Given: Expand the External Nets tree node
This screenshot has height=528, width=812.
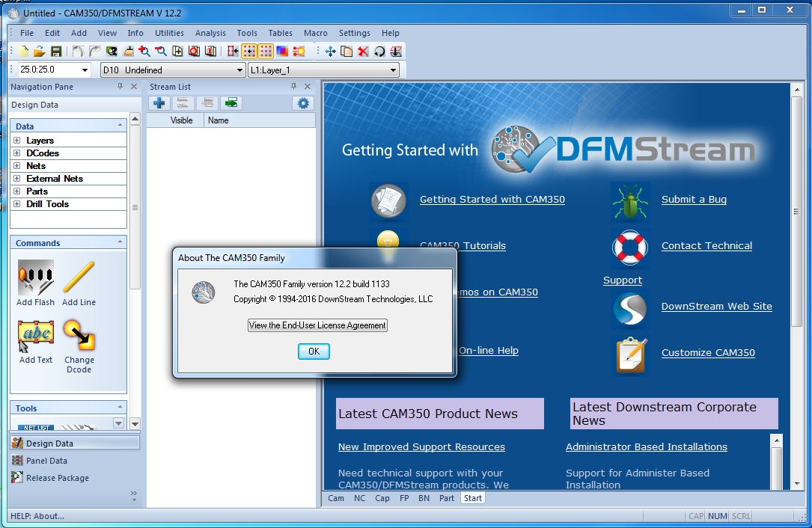Looking at the screenshot, I should (17, 178).
